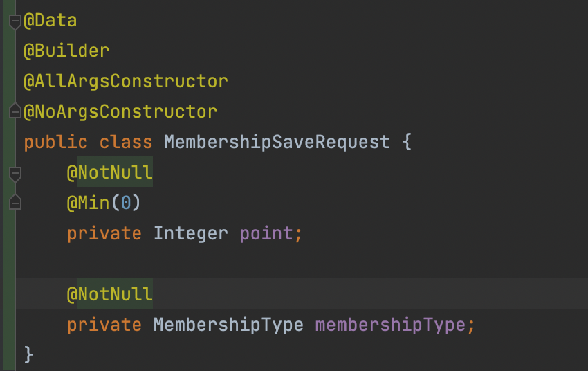Navigate to the MembershipType type reference
The height and width of the screenshot is (371, 588).
coord(228,325)
